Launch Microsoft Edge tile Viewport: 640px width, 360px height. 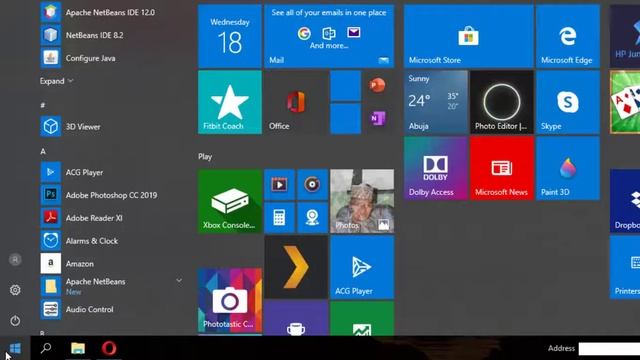pyautogui.click(x=568, y=36)
